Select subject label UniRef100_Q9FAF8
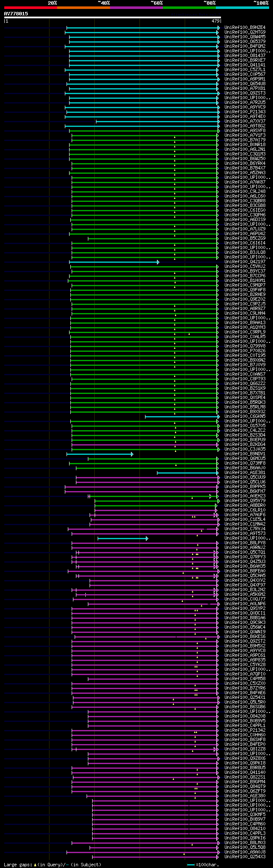 [245, 290]
